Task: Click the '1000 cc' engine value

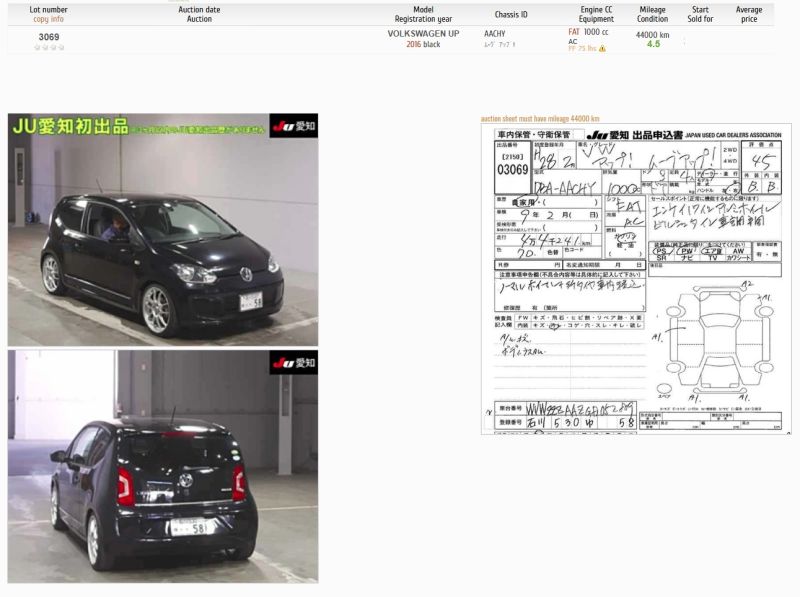Action: 596,32
